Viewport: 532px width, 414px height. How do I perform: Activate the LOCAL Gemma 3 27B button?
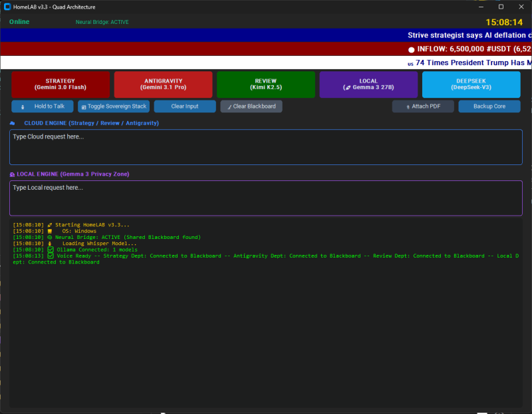tap(368, 85)
